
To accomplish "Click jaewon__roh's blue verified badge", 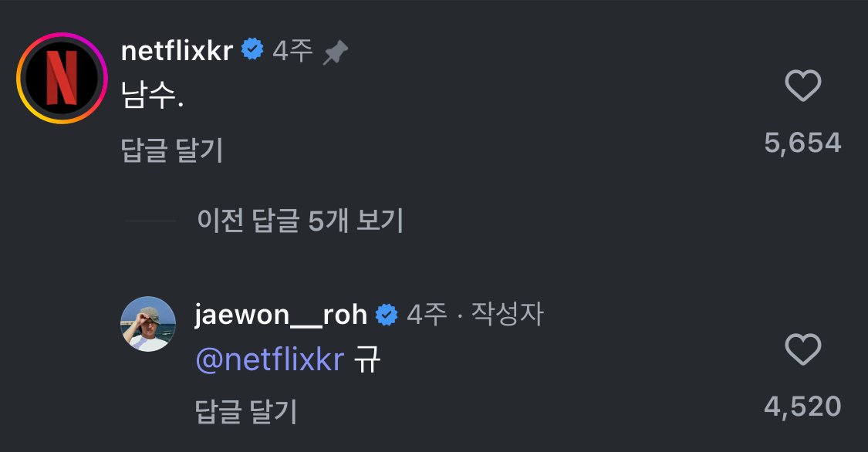I will click(387, 315).
